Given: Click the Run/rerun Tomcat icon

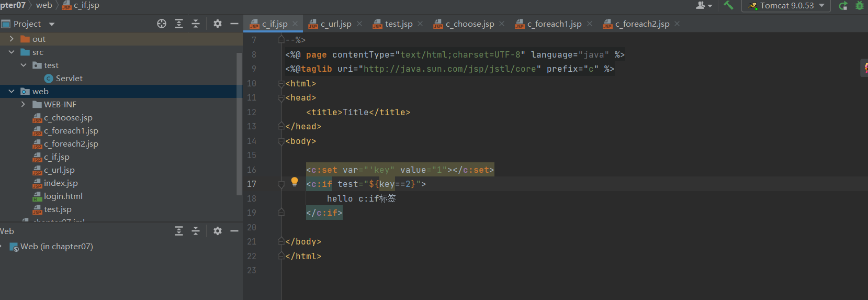Looking at the screenshot, I should point(843,6).
